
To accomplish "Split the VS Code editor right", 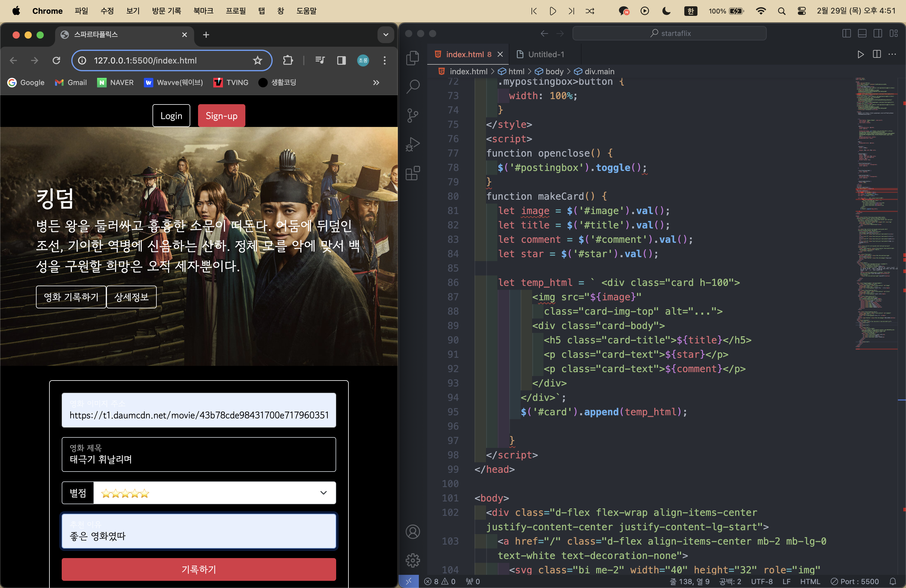I will click(x=877, y=54).
